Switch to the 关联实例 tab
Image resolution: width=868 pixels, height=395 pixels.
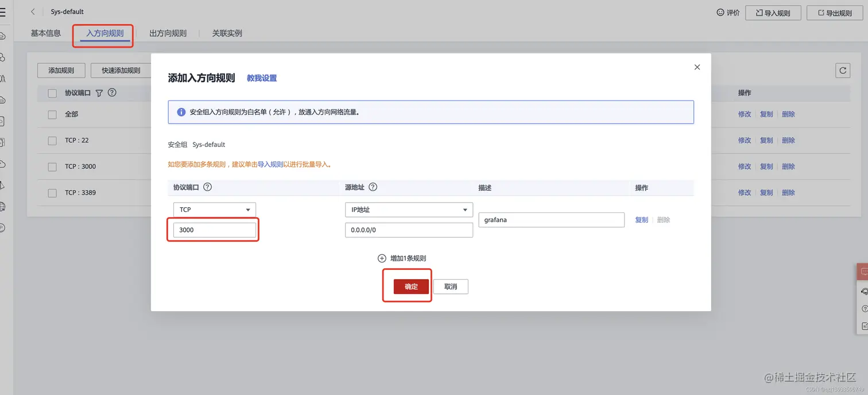click(227, 33)
